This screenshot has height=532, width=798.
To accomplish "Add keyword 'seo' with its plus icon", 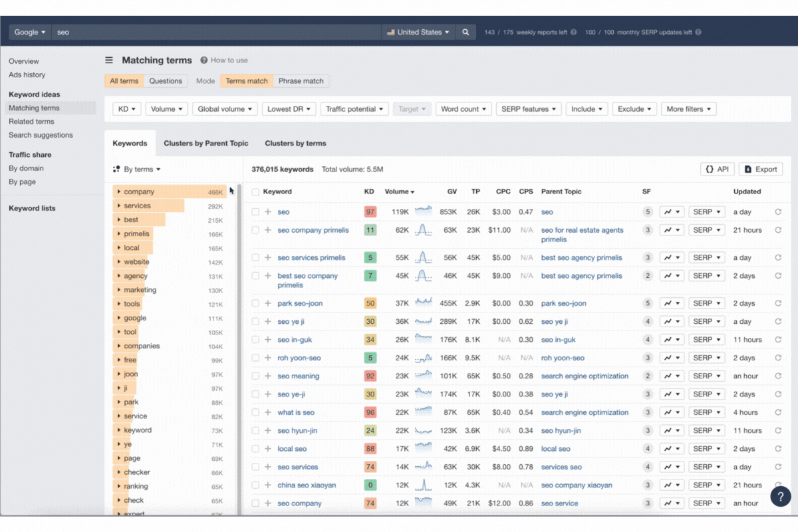I will tap(268, 212).
